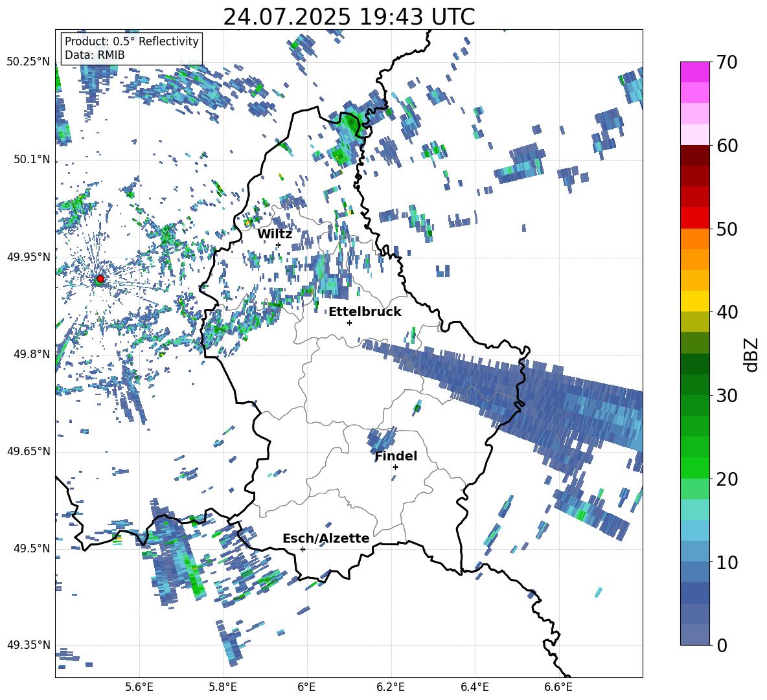Click the magenta top segment of colorbar
The width and height of the screenshot is (767, 700).
click(694, 72)
